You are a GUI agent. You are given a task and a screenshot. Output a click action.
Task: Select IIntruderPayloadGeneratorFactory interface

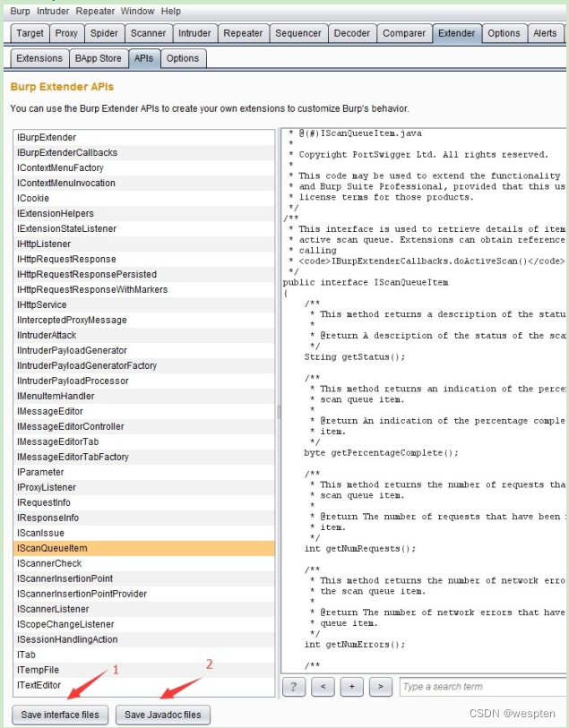(144, 366)
